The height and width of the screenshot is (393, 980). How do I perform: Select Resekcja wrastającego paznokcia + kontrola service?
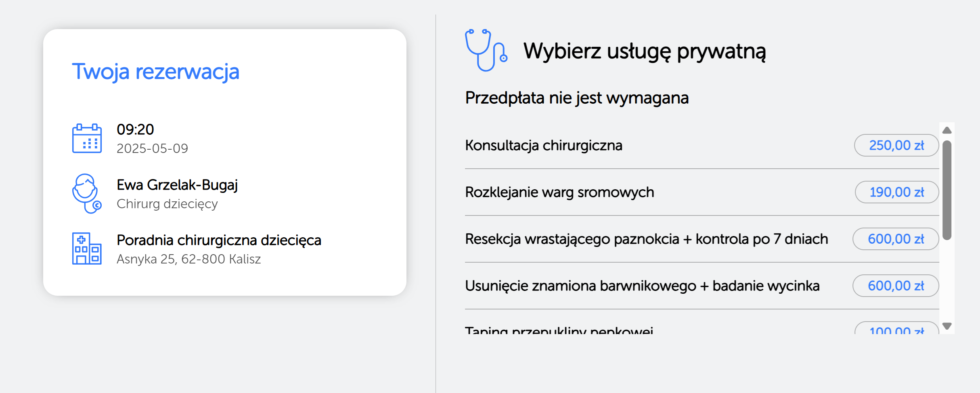[647, 239]
